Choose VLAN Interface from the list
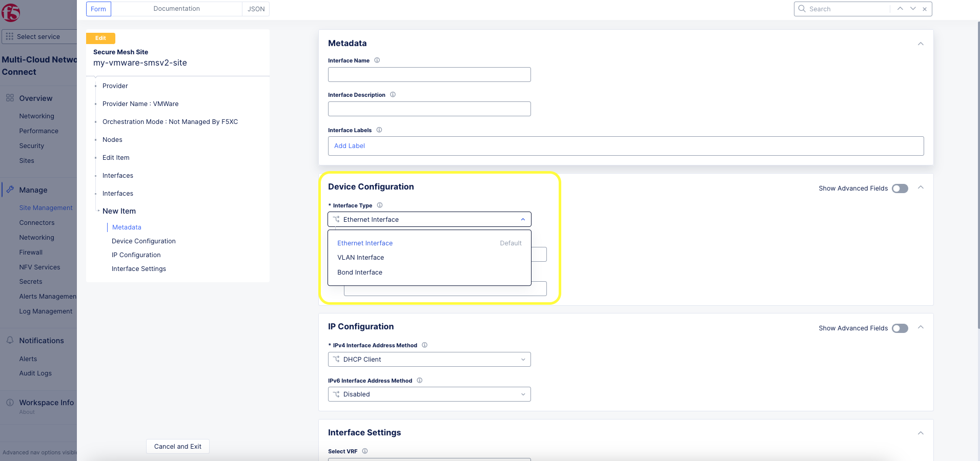This screenshot has height=461, width=980. [x=360, y=258]
